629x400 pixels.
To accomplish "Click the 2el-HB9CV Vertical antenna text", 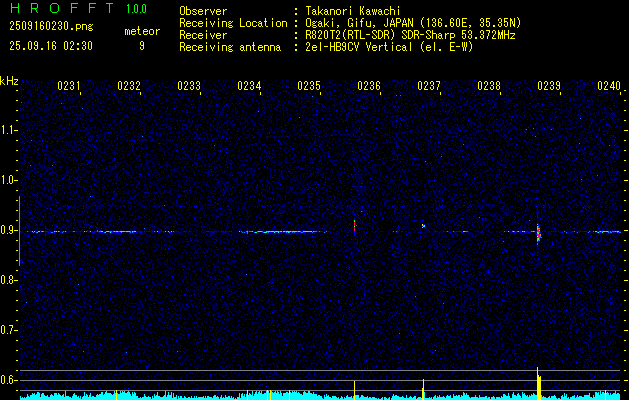I will click(389, 47).
